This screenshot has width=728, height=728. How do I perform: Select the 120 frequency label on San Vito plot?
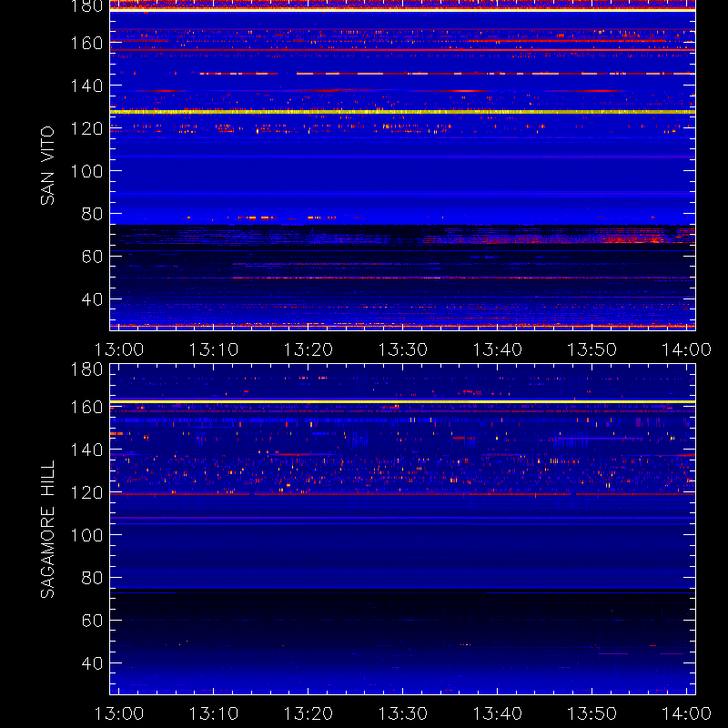(x=86, y=128)
